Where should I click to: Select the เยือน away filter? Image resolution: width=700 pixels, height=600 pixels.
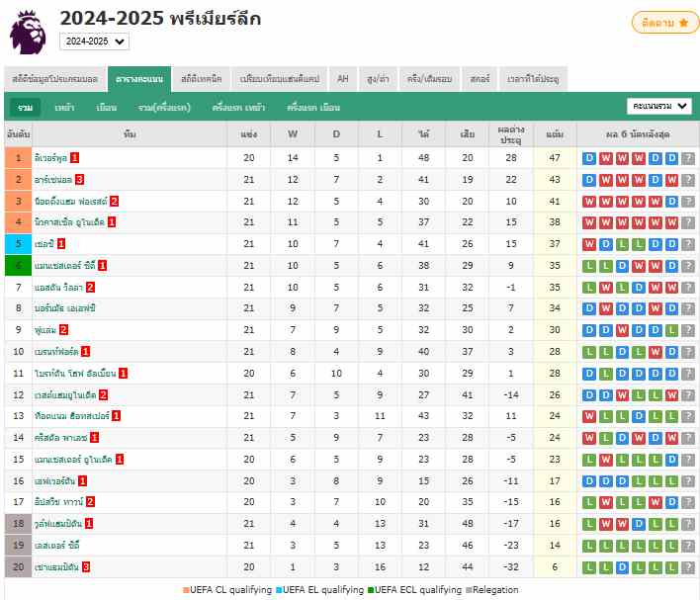[x=106, y=107]
